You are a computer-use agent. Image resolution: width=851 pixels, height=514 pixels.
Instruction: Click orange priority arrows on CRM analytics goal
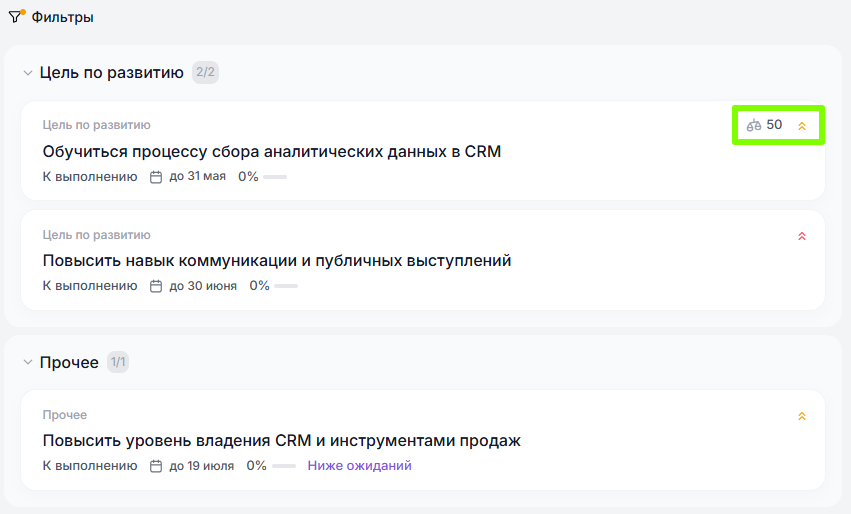801,126
